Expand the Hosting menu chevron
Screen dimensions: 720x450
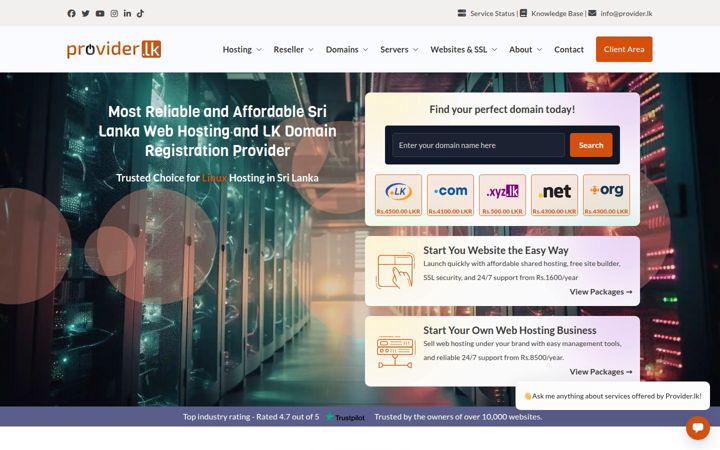point(259,50)
